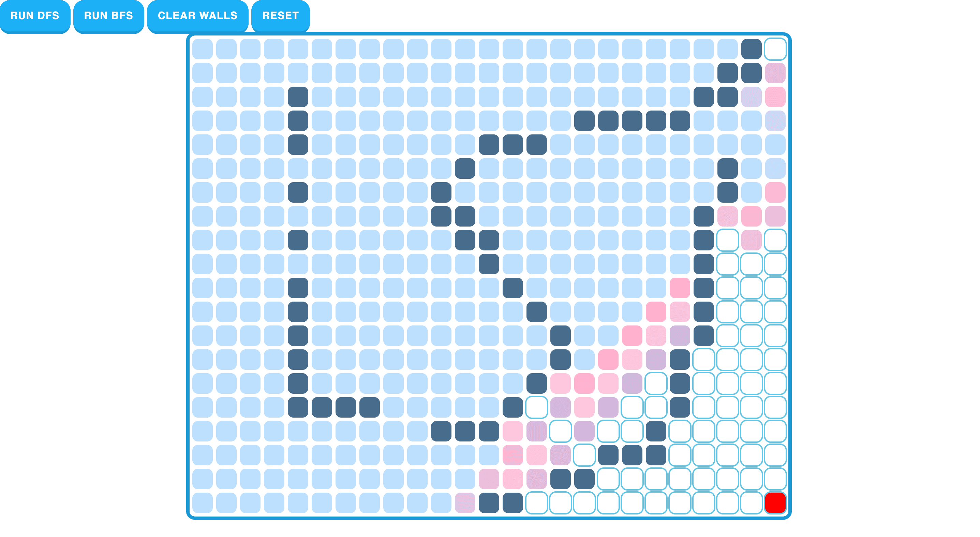Select BFS algorithm menu option
This screenshot has height=537, width=980.
tap(108, 15)
